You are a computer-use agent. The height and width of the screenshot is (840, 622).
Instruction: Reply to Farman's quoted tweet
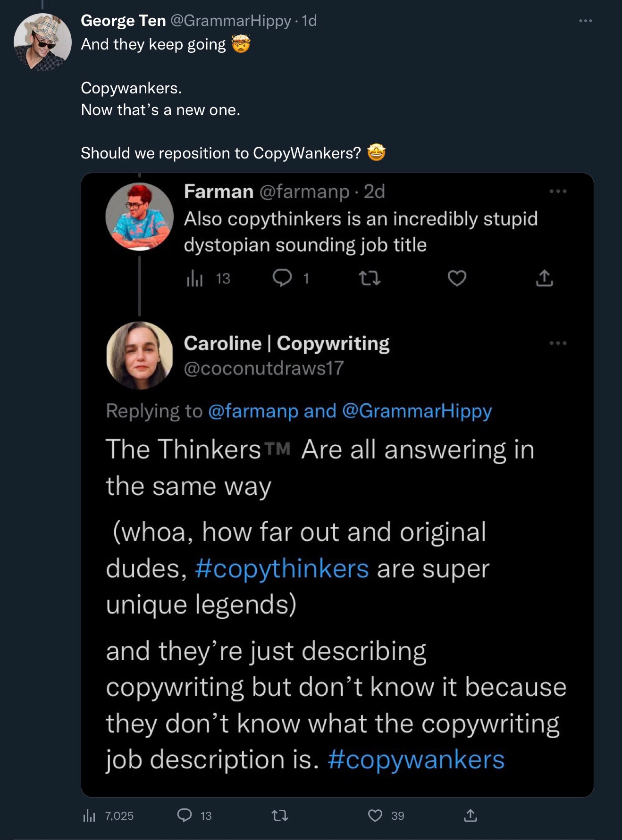click(x=282, y=278)
